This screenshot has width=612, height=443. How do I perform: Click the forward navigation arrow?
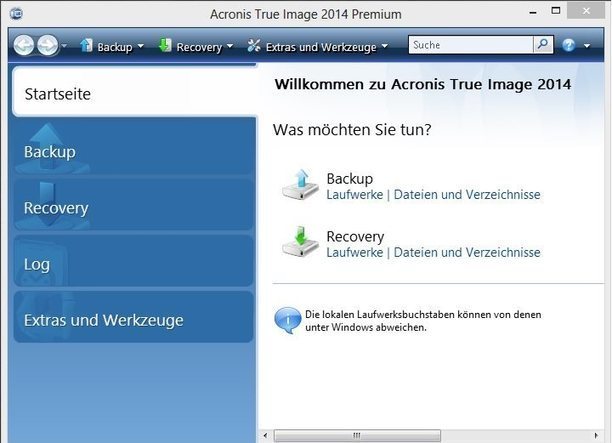pos(47,46)
